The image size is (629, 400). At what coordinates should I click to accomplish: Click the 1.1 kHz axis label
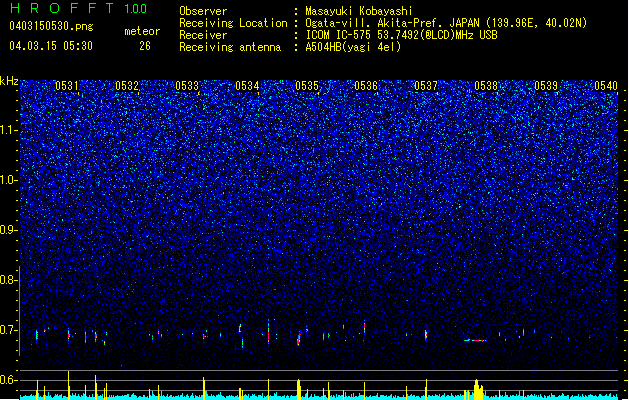[x=8, y=130]
